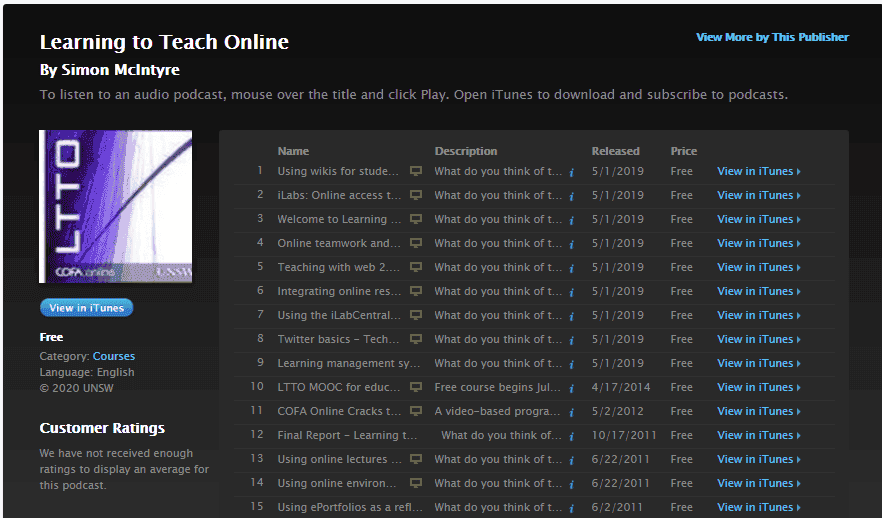Show description info for "Using online lectures"

click(x=571, y=460)
